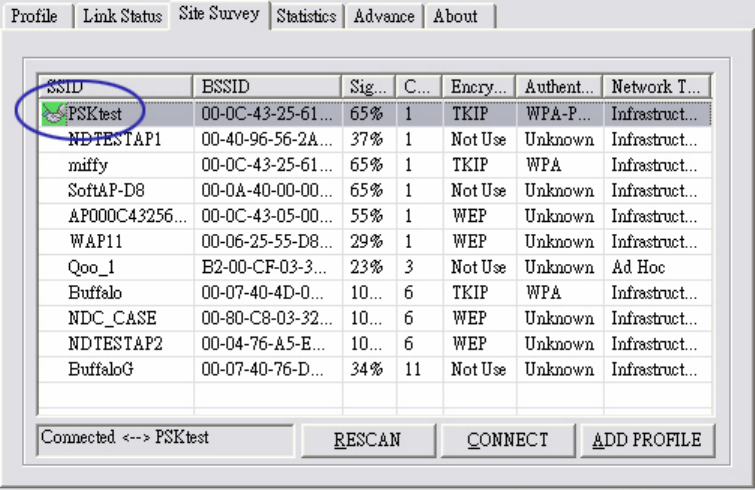
Task: Click the 37% signal value
Action: pos(366,140)
